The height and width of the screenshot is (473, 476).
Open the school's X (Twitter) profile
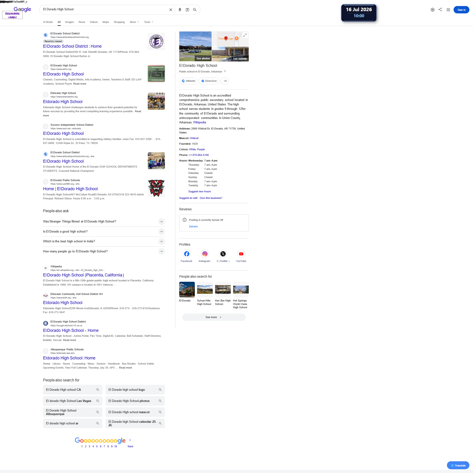point(224,255)
